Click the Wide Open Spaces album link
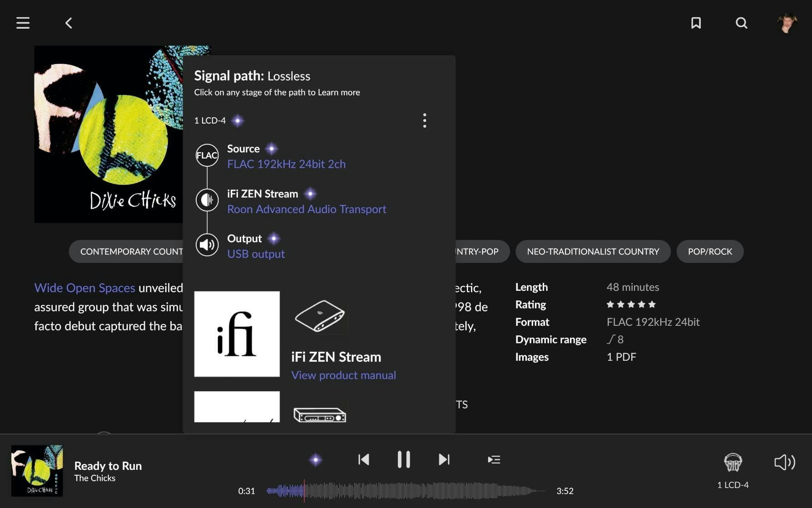The width and height of the screenshot is (812, 508). coord(84,288)
